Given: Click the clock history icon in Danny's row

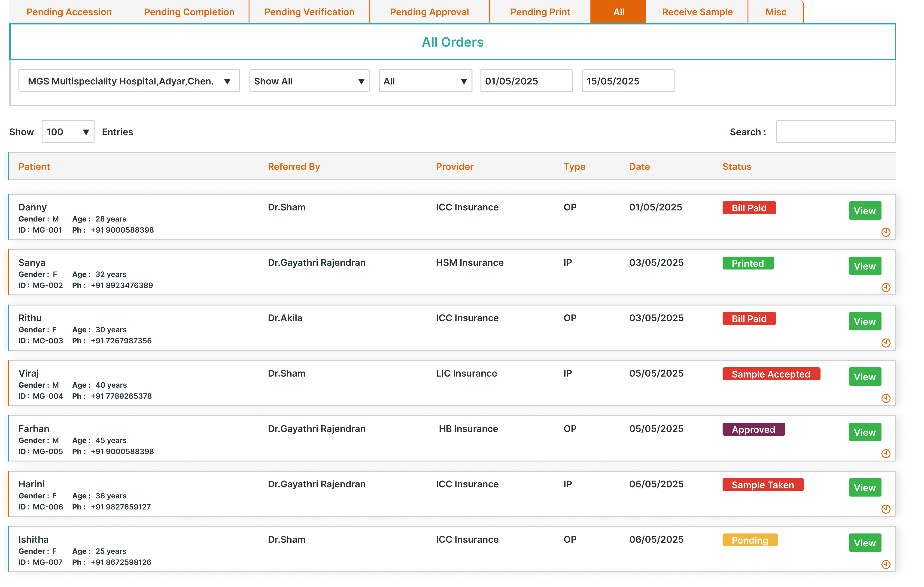Looking at the screenshot, I should click(886, 232).
